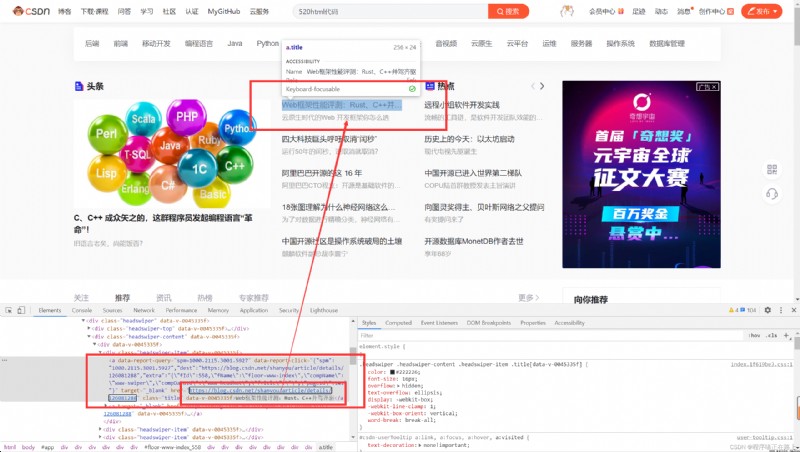Click the blue 104 messages badge in DevTools
The width and height of the screenshot is (800, 452).
point(748,310)
